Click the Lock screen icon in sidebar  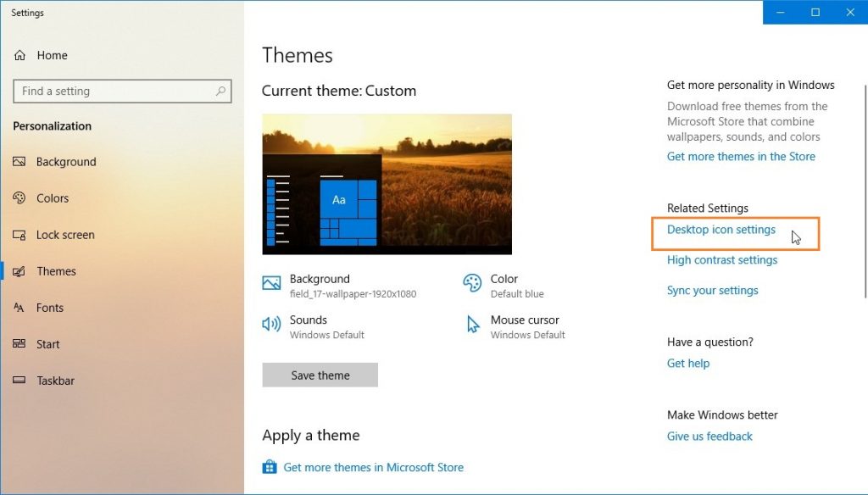pyautogui.click(x=19, y=235)
